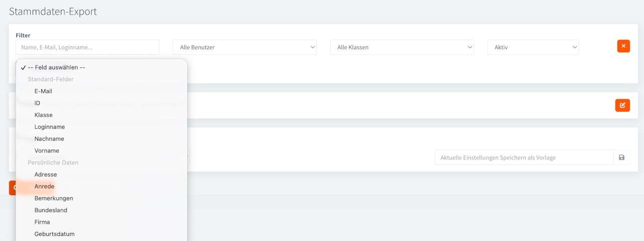
Task: Select E-Mail from the field list
Action: coord(43,91)
